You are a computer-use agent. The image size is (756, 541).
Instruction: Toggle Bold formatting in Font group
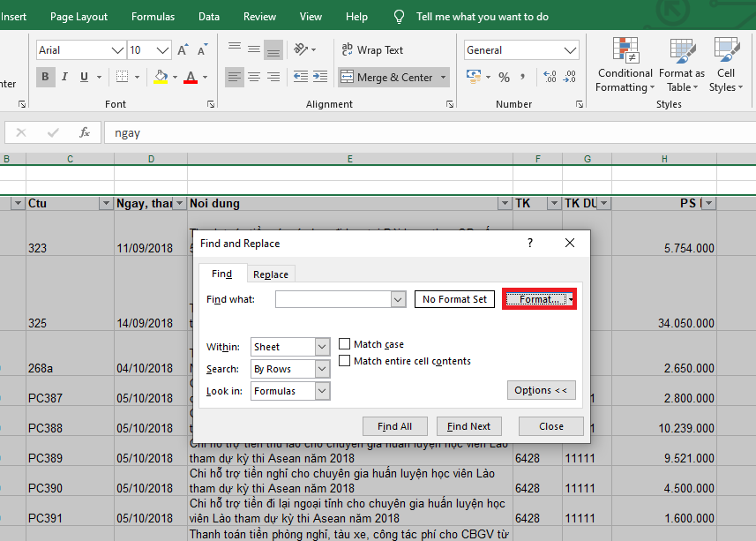click(46, 78)
